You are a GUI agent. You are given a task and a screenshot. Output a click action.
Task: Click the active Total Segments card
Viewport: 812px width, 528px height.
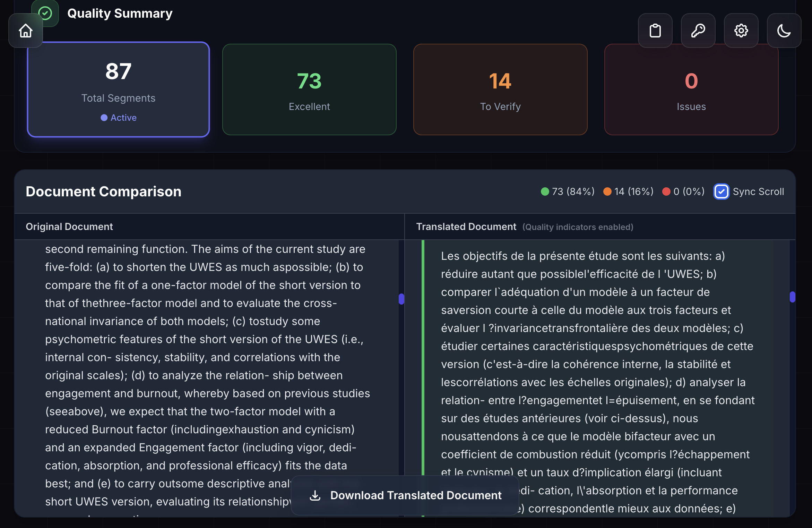118,89
